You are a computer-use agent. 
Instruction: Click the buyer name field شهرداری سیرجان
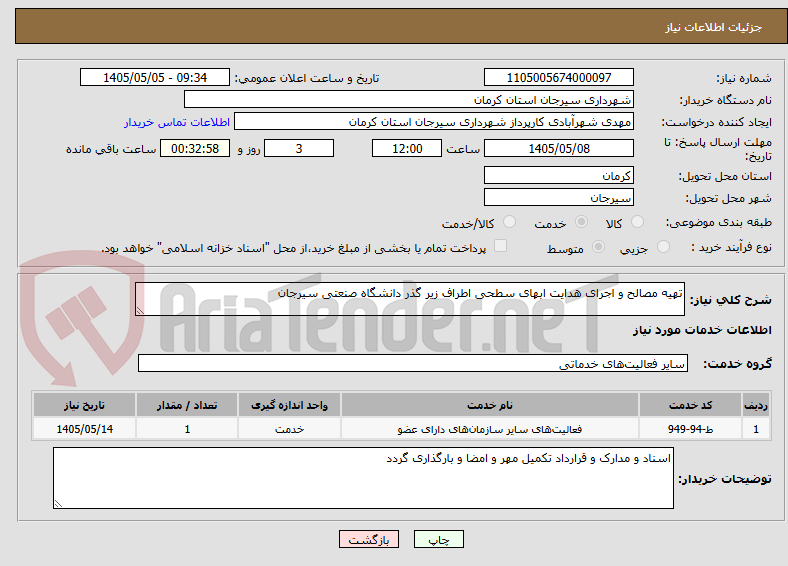click(409, 100)
